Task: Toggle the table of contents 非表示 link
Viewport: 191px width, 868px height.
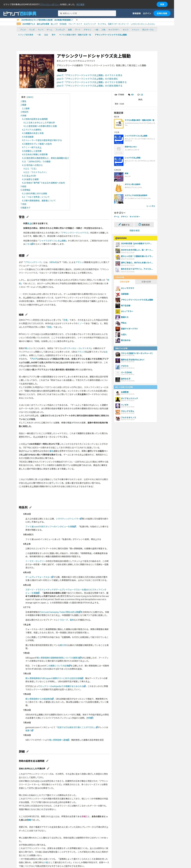Action: point(30,97)
